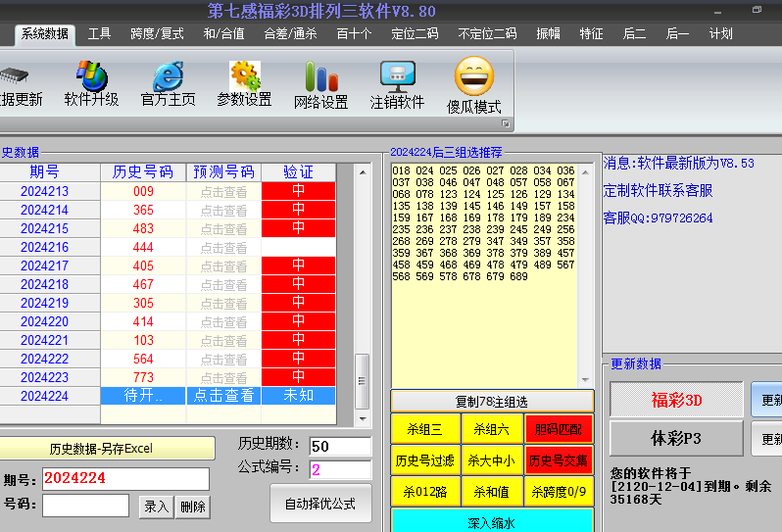
Task: Click the 杀和值 button
Action: 492,492
